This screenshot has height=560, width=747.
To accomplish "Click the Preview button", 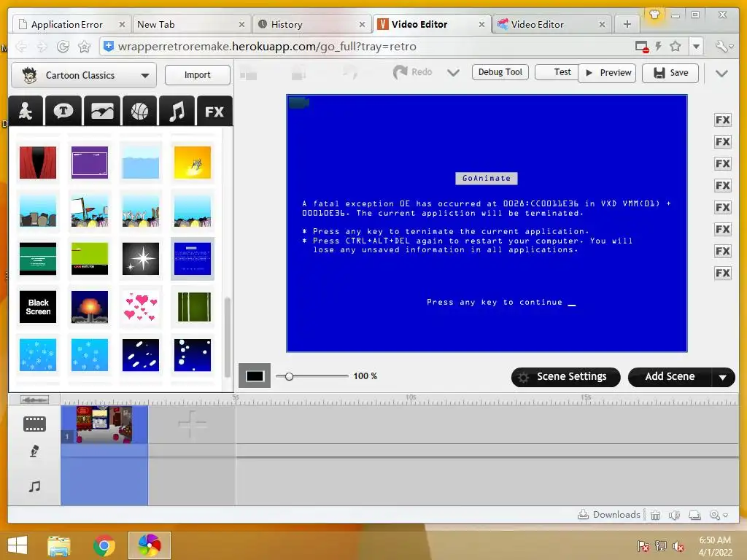I will 607,73.
